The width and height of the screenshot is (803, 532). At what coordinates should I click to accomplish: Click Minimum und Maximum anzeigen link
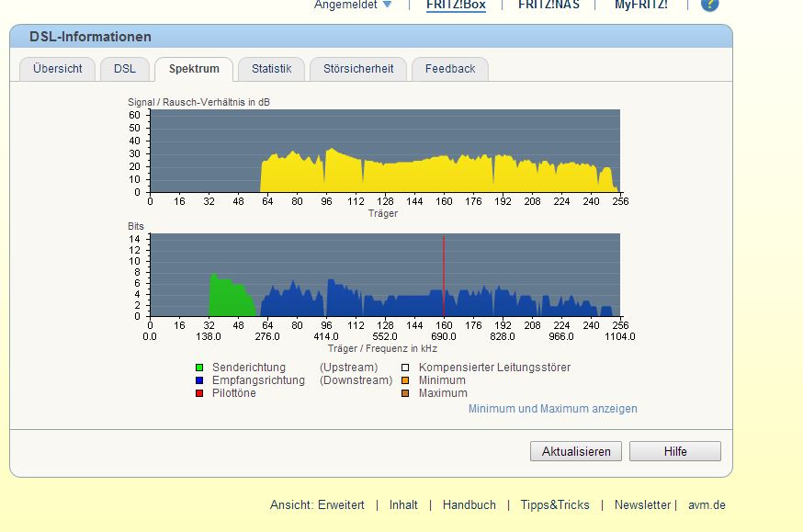(x=552, y=409)
